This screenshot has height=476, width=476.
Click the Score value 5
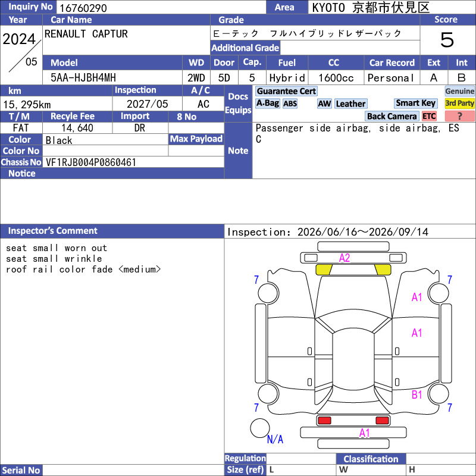[x=447, y=40]
